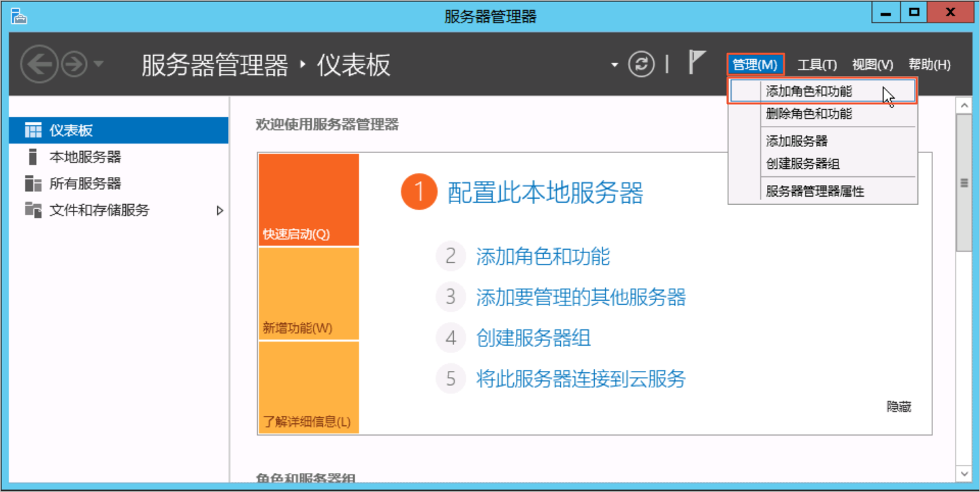Click the scrollbar down arrow
The height and width of the screenshot is (492, 980).
pos(963,474)
